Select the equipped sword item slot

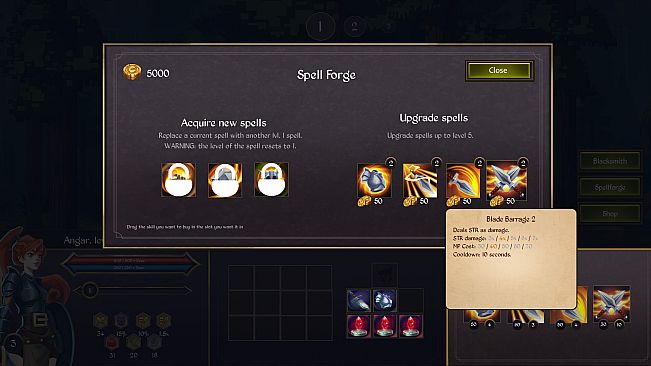coord(359,300)
